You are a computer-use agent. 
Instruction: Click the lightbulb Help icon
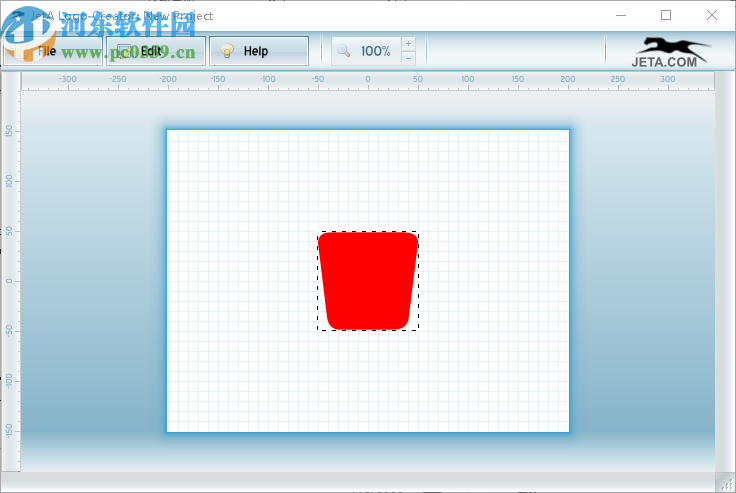pyautogui.click(x=227, y=51)
